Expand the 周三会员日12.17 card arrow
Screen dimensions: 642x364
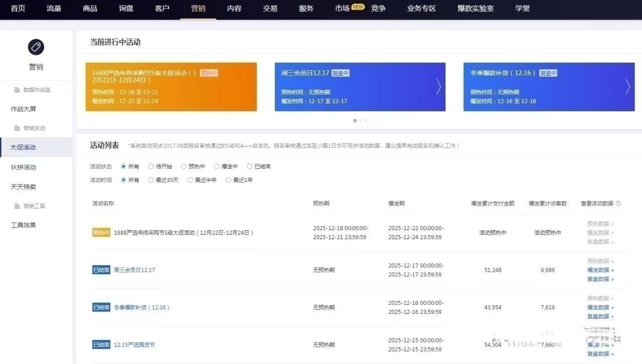[438, 87]
